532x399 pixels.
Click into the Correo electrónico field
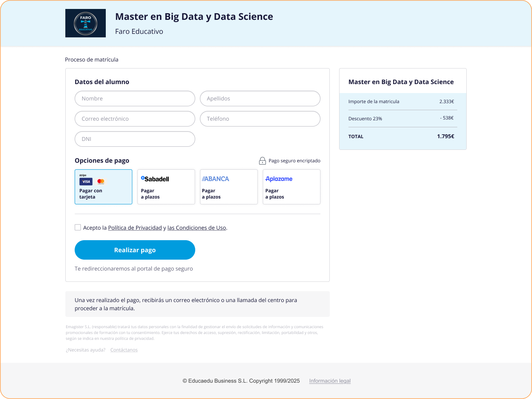coord(135,119)
